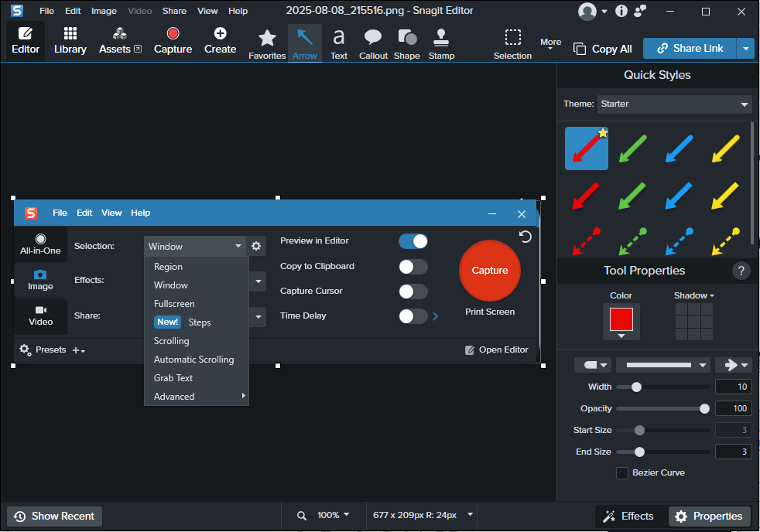This screenshot has width=760, height=532.
Task: Click the reset undo icon above Capture
Action: coord(525,237)
